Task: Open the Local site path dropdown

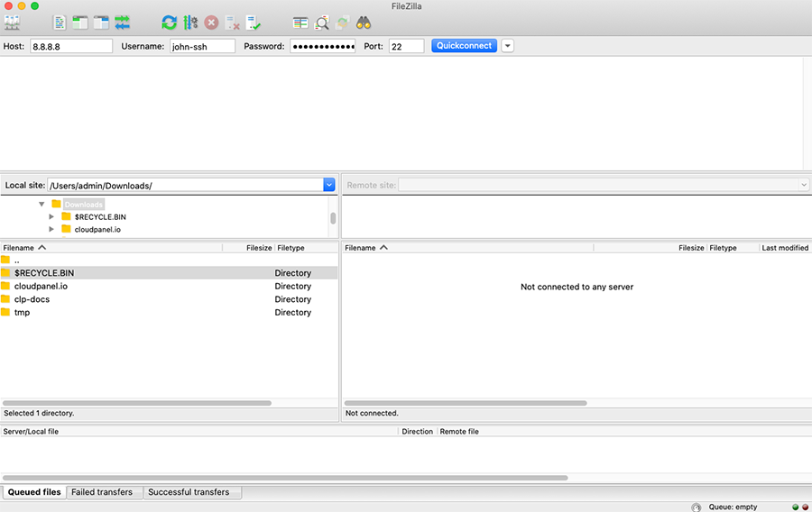Action: click(x=328, y=185)
